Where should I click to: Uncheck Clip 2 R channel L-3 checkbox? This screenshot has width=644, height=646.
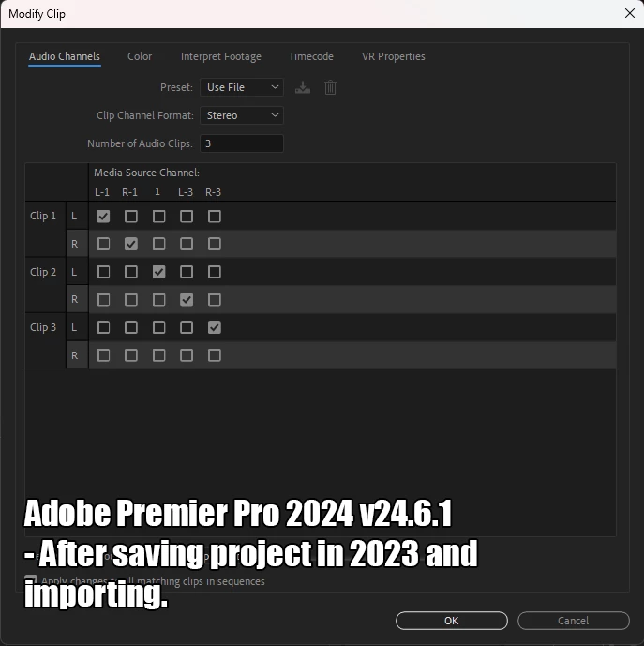pos(187,300)
